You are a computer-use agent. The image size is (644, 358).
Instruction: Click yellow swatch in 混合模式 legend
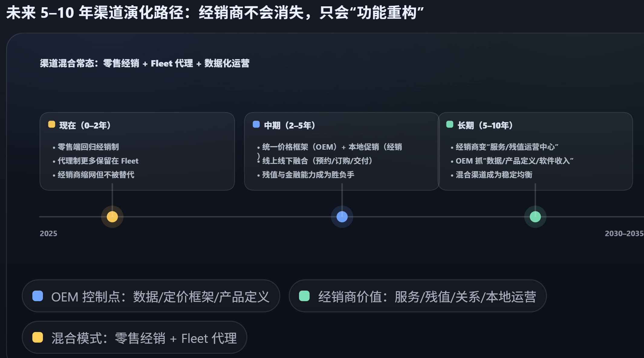38,337
